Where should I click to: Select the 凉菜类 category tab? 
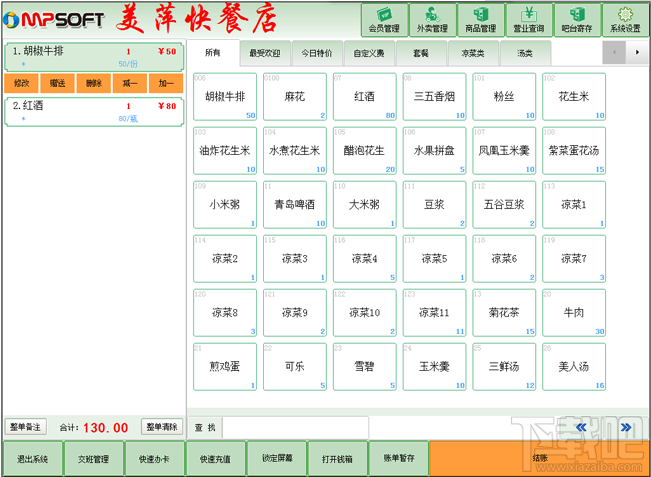(x=474, y=53)
